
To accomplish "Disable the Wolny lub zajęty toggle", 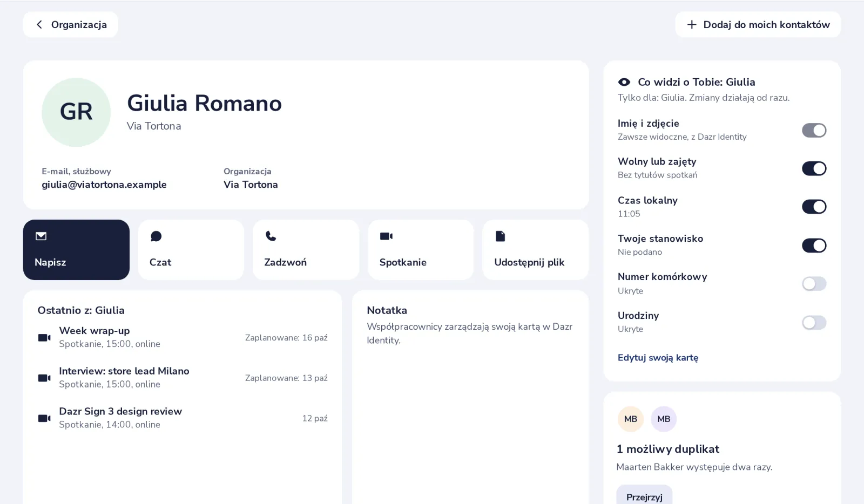I will (814, 168).
